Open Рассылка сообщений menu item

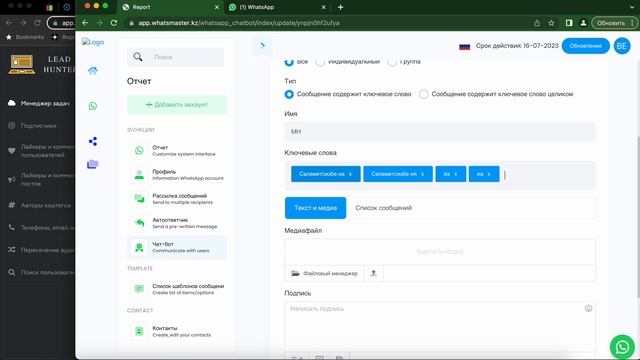tap(176, 199)
